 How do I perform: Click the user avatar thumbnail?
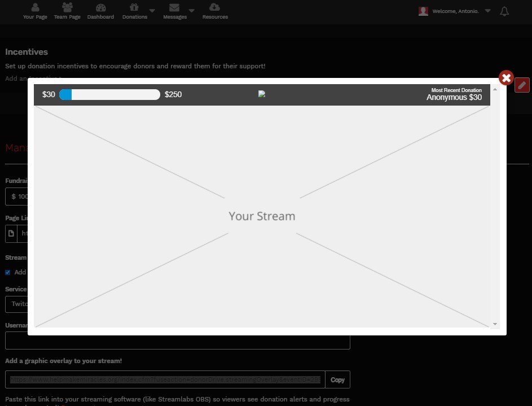(423, 11)
